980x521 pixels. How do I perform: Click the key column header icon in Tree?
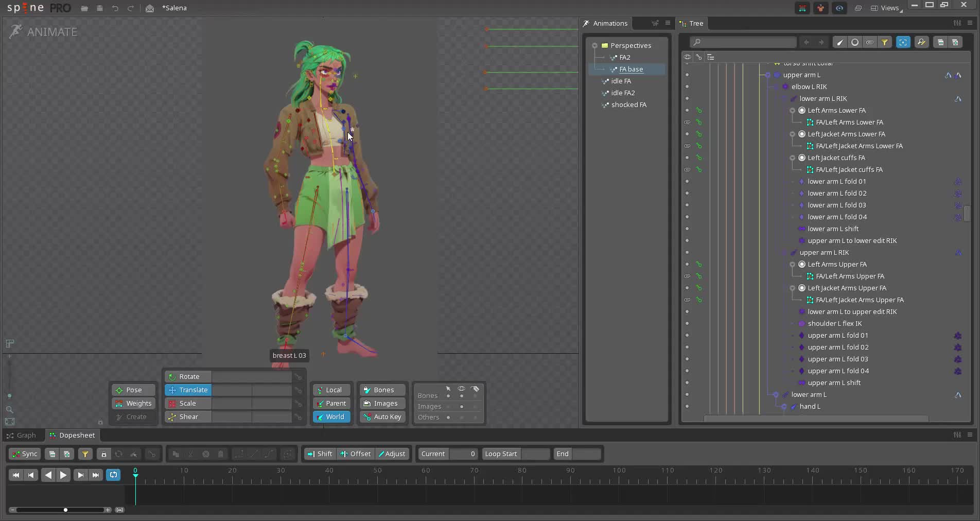click(698, 57)
